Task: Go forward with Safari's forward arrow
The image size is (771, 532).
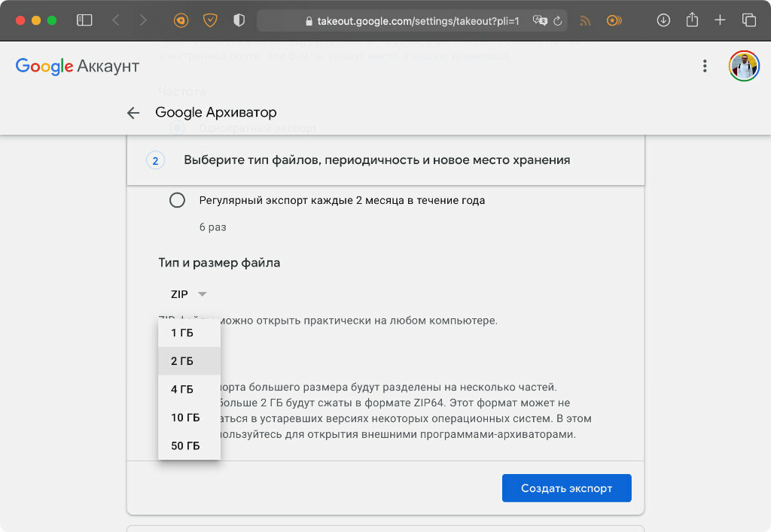Action: [x=143, y=20]
